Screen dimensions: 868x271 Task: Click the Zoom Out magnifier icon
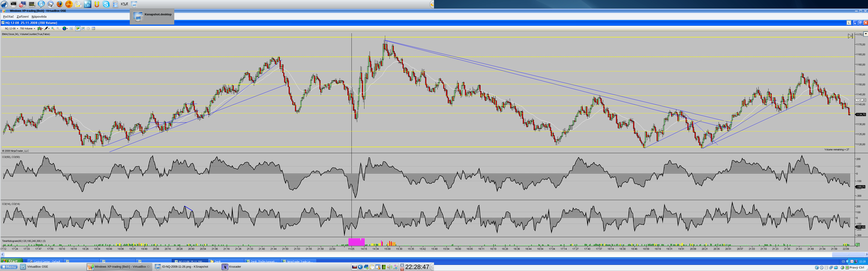(58, 29)
